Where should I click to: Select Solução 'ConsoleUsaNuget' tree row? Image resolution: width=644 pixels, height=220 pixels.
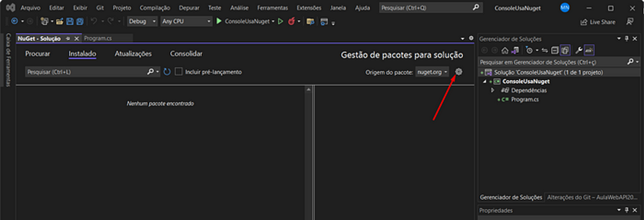point(559,72)
